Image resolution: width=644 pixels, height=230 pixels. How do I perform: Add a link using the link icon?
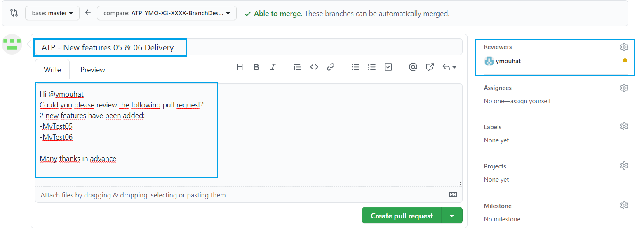coord(330,67)
